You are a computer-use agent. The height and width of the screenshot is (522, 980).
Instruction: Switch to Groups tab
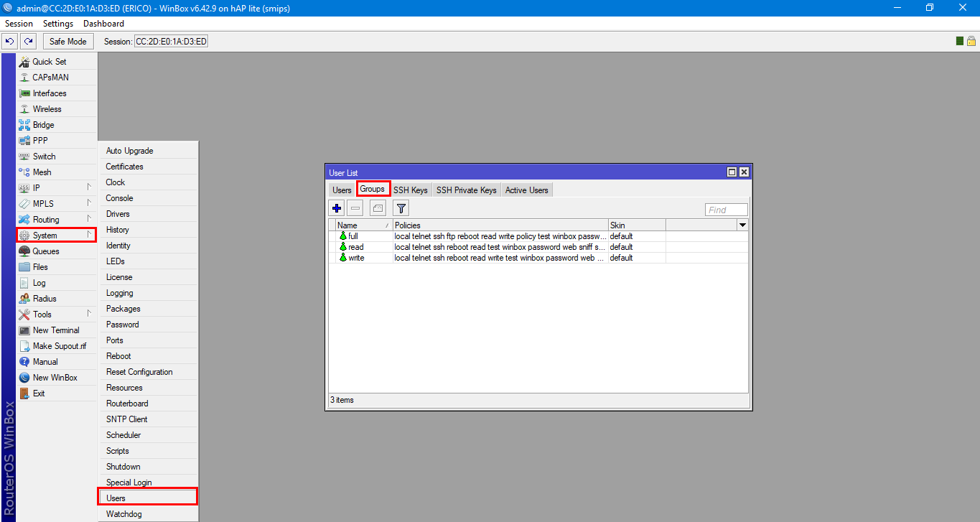373,190
